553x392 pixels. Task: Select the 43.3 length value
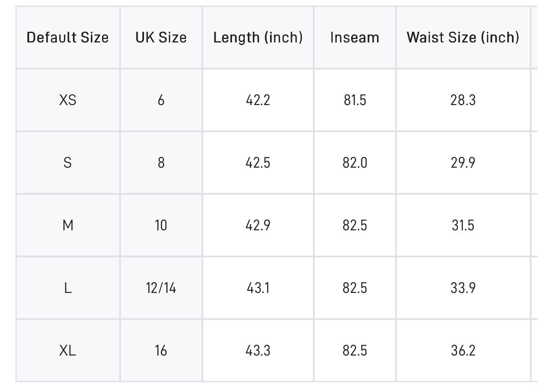258,351
